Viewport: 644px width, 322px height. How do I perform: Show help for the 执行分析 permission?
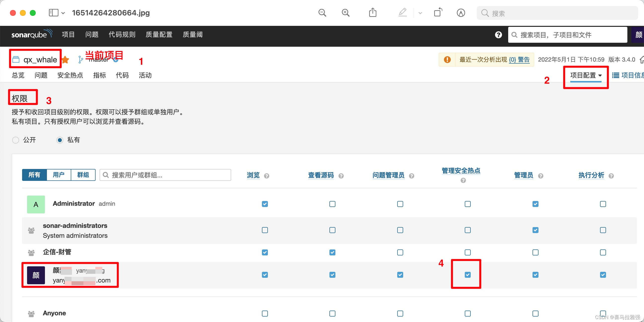click(611, 176)
